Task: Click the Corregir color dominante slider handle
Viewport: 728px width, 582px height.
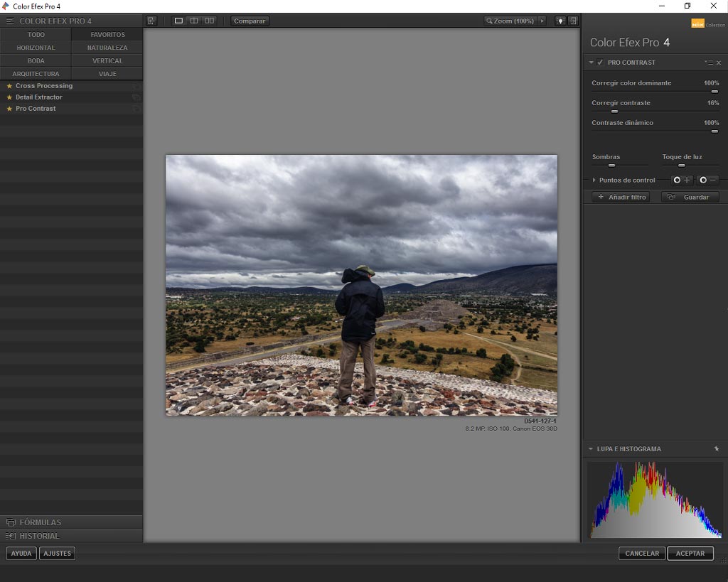Action: (x=715, y=92)
